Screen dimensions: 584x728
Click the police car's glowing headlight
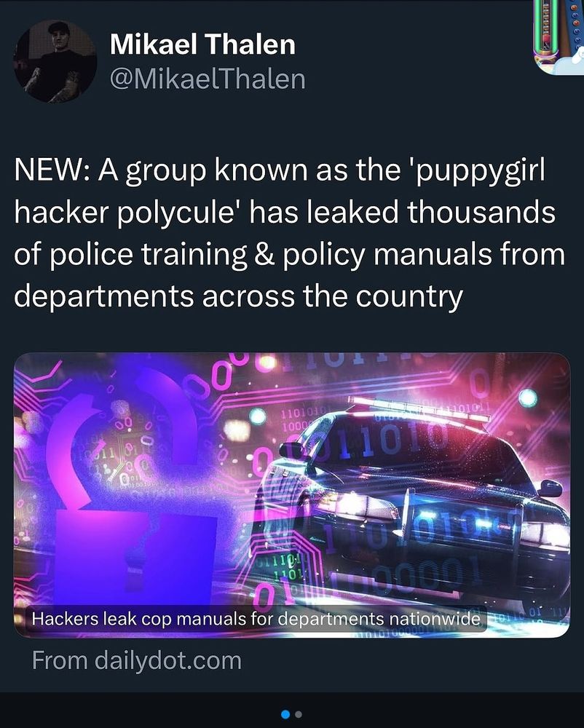coord(358,504)
